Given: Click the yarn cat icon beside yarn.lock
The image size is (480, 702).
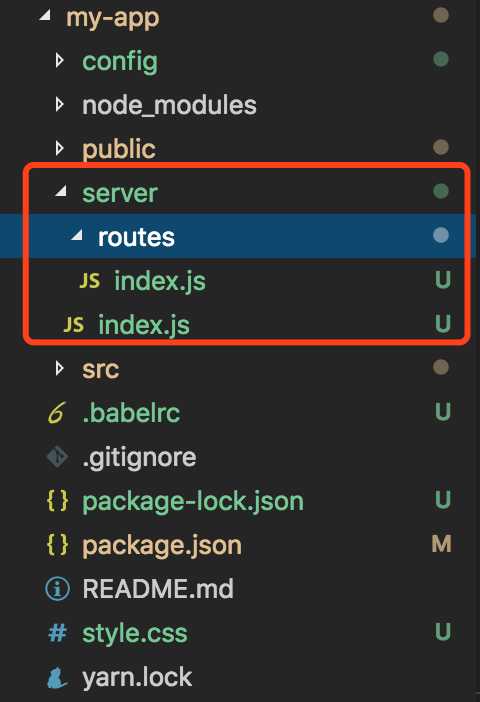Looking at the screenshot, I should point(57,677).
